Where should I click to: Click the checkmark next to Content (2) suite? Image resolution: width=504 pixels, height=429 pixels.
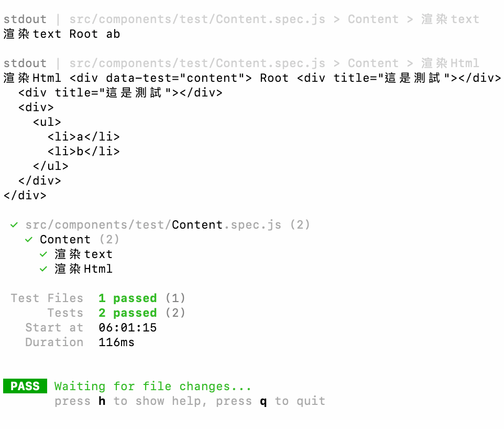[29, 240]
